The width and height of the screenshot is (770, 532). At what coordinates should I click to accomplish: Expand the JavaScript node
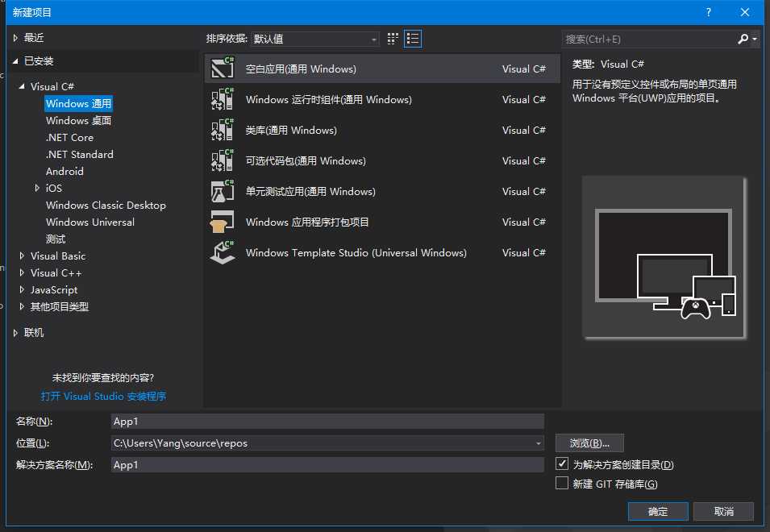click(22, 289)
